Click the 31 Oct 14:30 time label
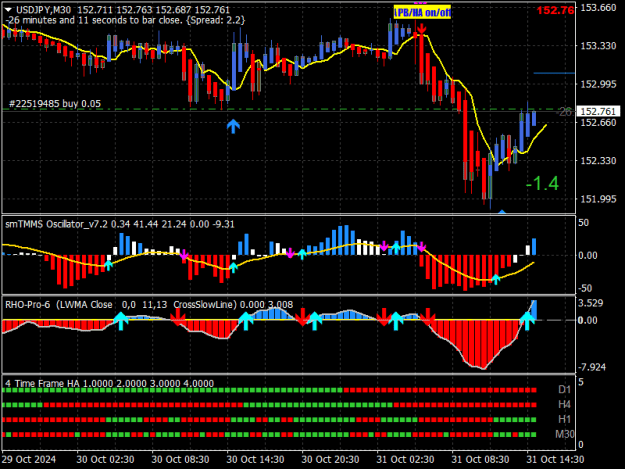The width and height of the screenshot is (625, 469). coord(555,459)
